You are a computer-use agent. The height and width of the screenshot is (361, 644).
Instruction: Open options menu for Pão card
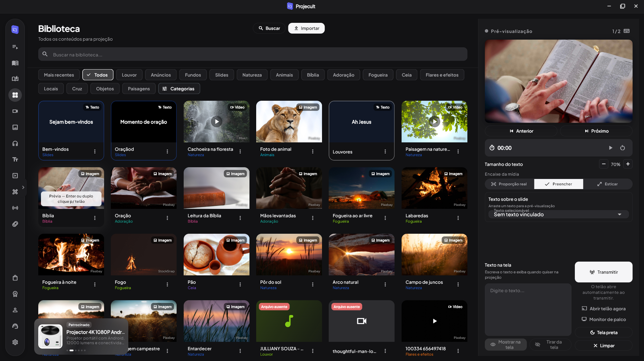pos(240,284)
